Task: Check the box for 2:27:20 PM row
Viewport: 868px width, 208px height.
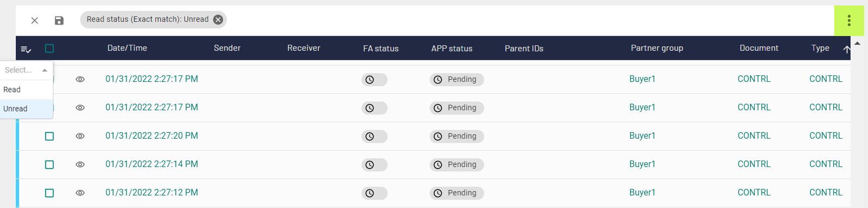Action: (50, 136)
